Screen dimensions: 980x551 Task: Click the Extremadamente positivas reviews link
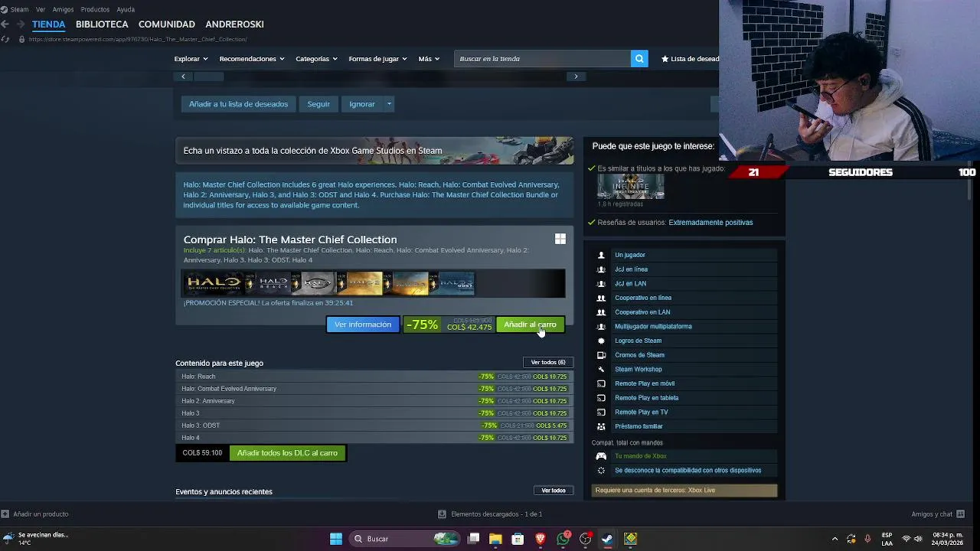point(710,223)
